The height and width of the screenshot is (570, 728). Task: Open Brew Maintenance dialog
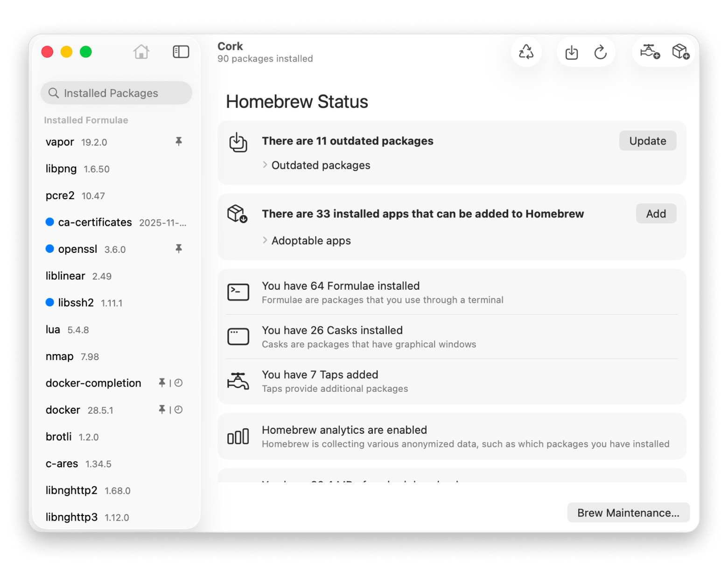point(628,513)
